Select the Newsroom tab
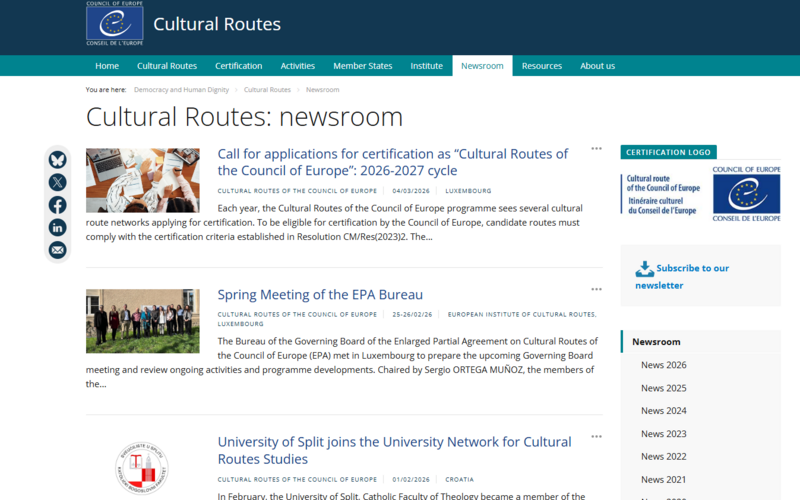 tap(482, 66)
